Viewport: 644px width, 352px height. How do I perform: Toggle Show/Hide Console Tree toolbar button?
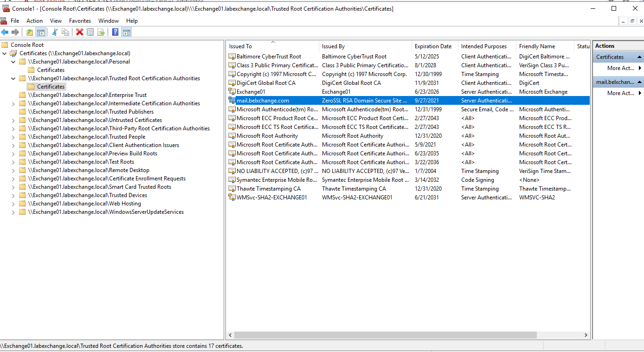[x=41, y=32]
